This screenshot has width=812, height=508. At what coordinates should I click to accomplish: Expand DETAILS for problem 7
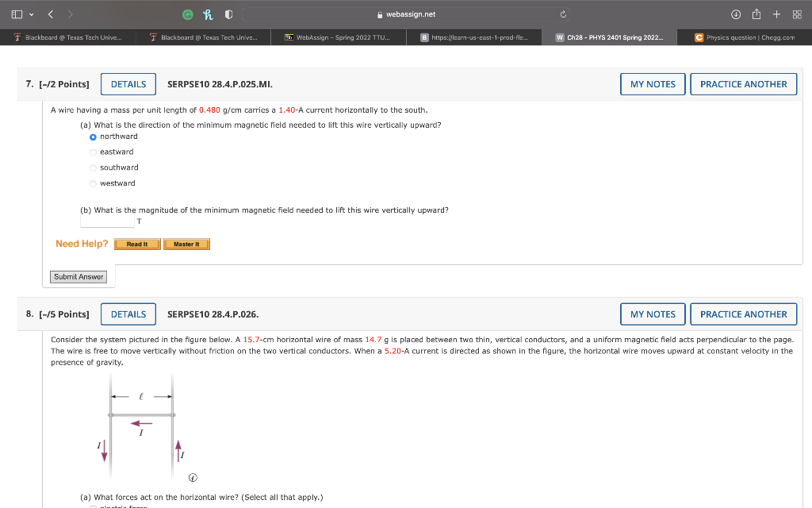pyautogui.click(x=128, y=84)
